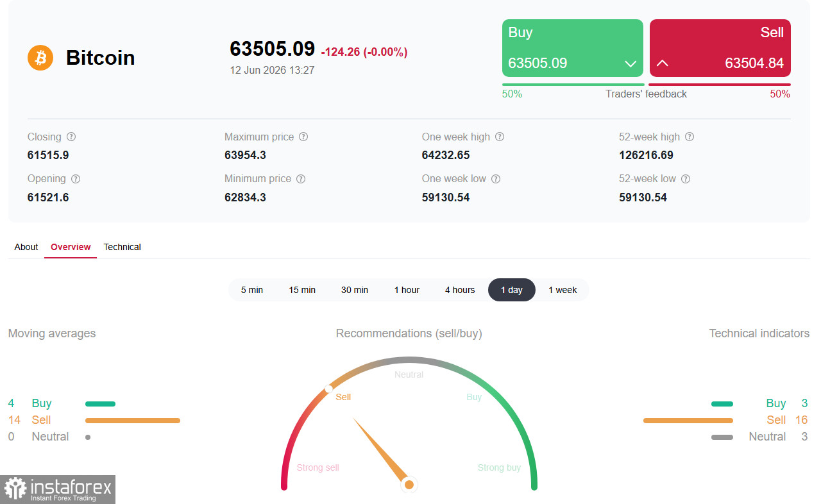Click the closing value 61515.9
Screen dimensions: 821x504
tap(48, 155)
